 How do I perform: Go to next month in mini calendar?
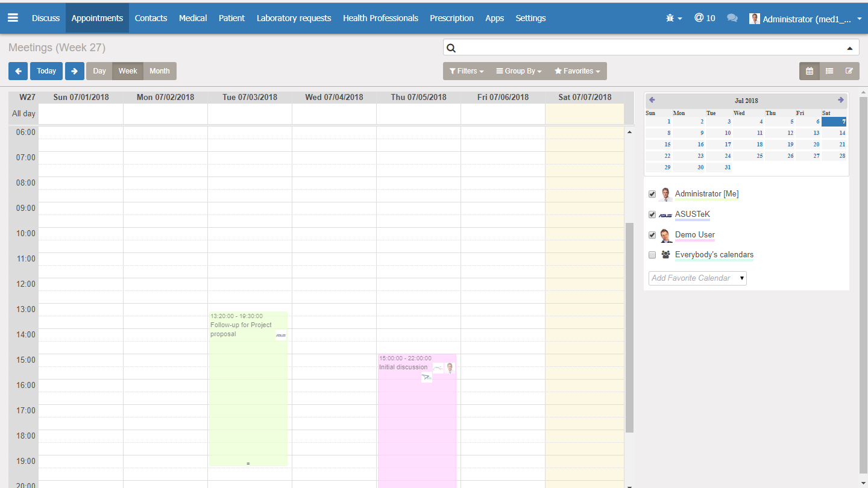coord(841,100)
